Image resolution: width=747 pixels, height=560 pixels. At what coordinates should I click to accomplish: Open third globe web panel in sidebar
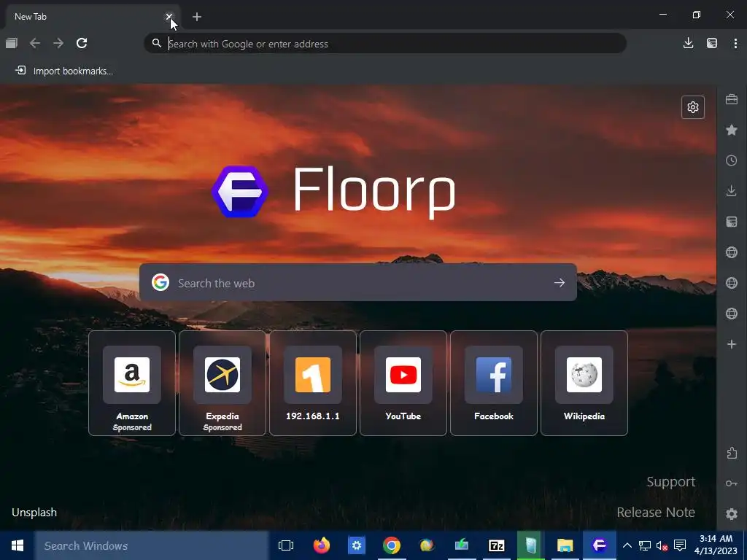pyautogui.click(x=732, y=314)
